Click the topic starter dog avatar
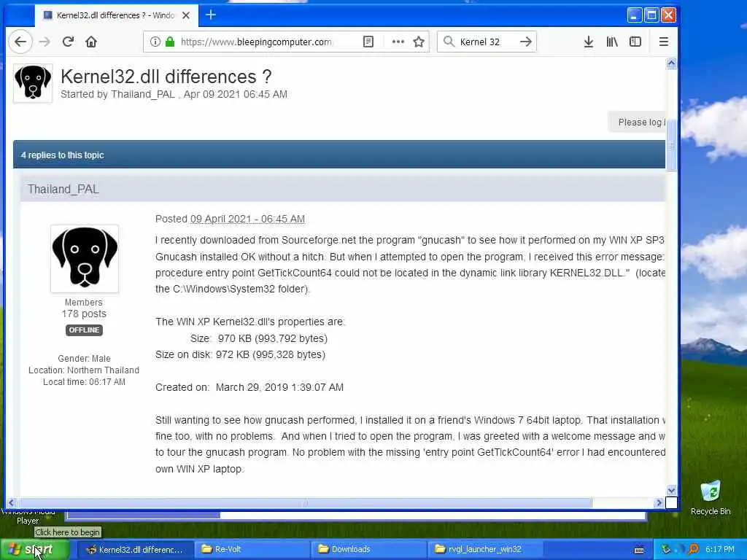747x560 pixels. point(33,83)
